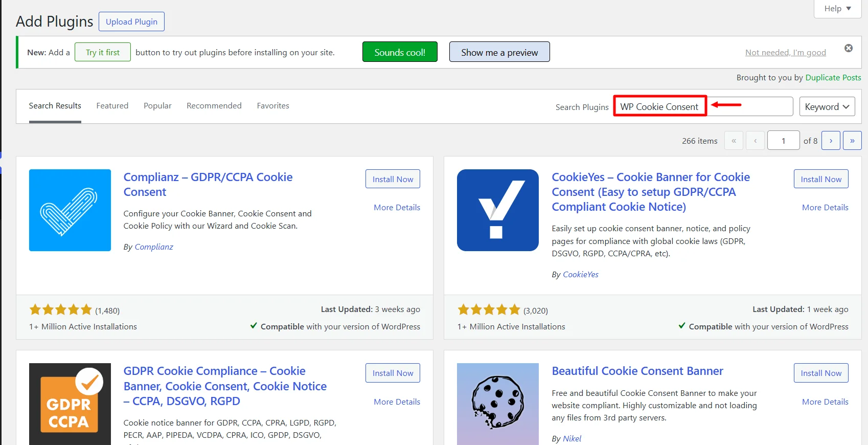This screenshot has height=445, width=868.
Task: Focus the Search Plugins input field
Action: (x=703, y=106)
